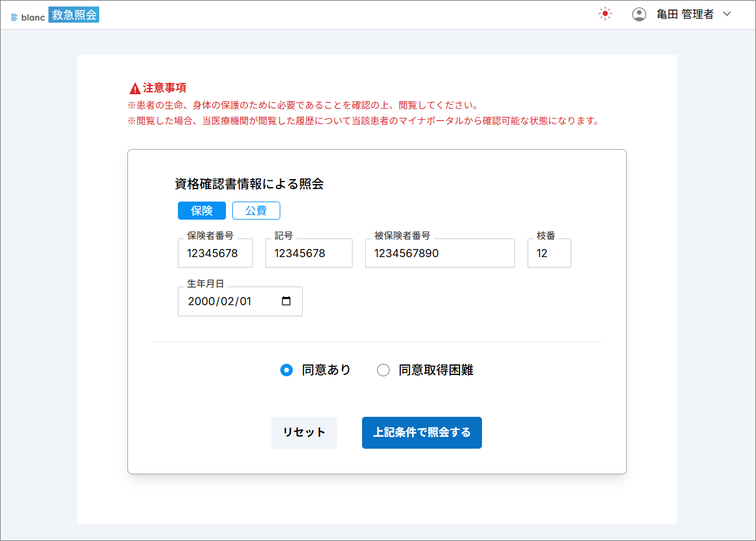The height and width of the screenshot is (541, 756).
Task: Click the 記号 input field
Action: click(x=308, y=253)
